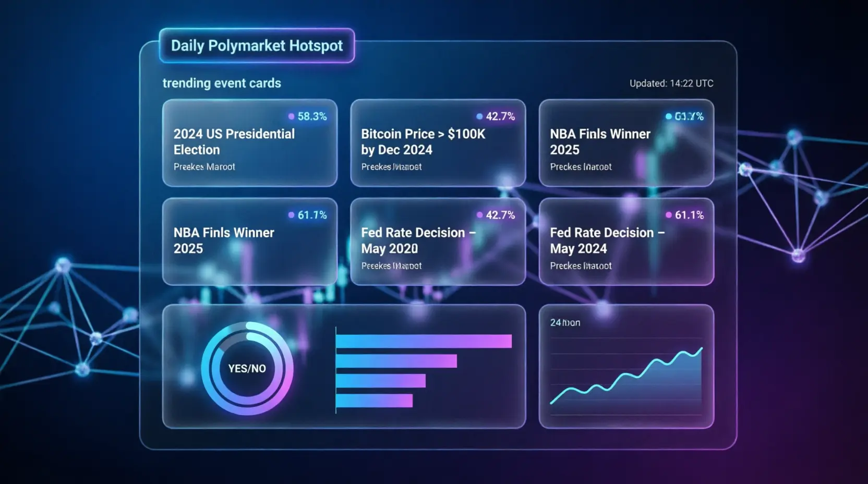Click the pink dot on the Fed Rate May 2024 card
The width and height of the screenshot is (868, 484).
pos(669,215)
